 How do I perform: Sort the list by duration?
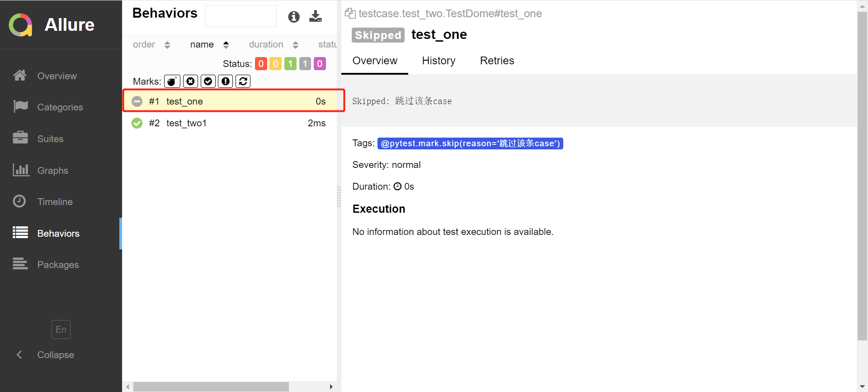pyautogui.click(x=274, y=44)
